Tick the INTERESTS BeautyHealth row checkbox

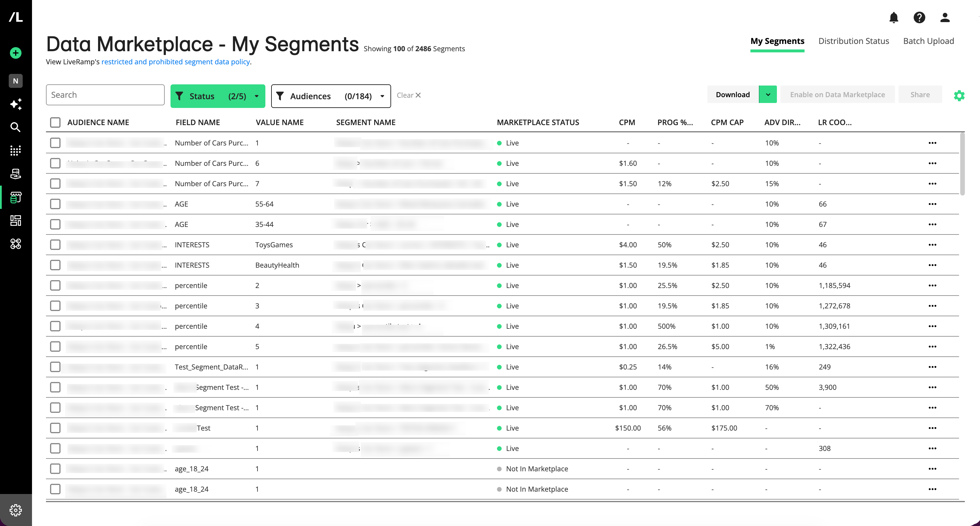[55, 265]
